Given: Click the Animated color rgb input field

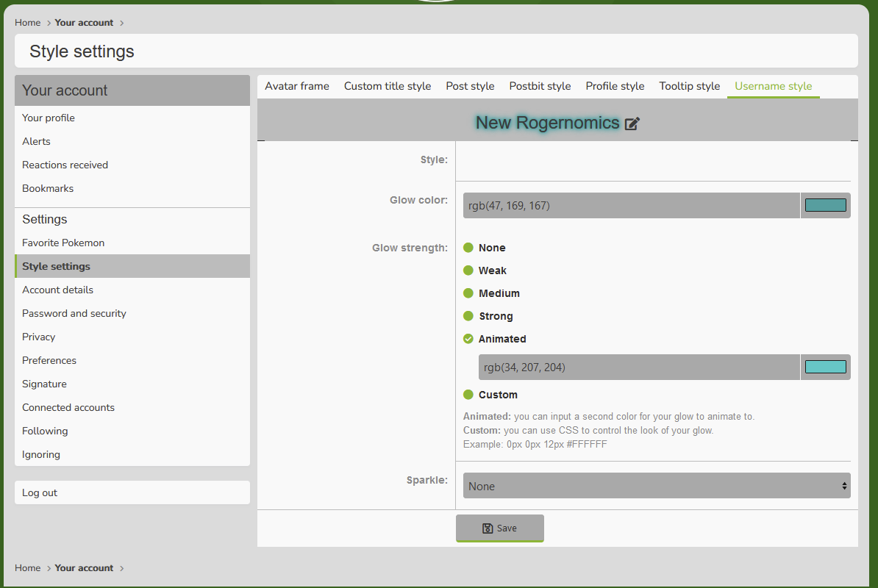Looking at the screenshot, I should coord(638,367).
